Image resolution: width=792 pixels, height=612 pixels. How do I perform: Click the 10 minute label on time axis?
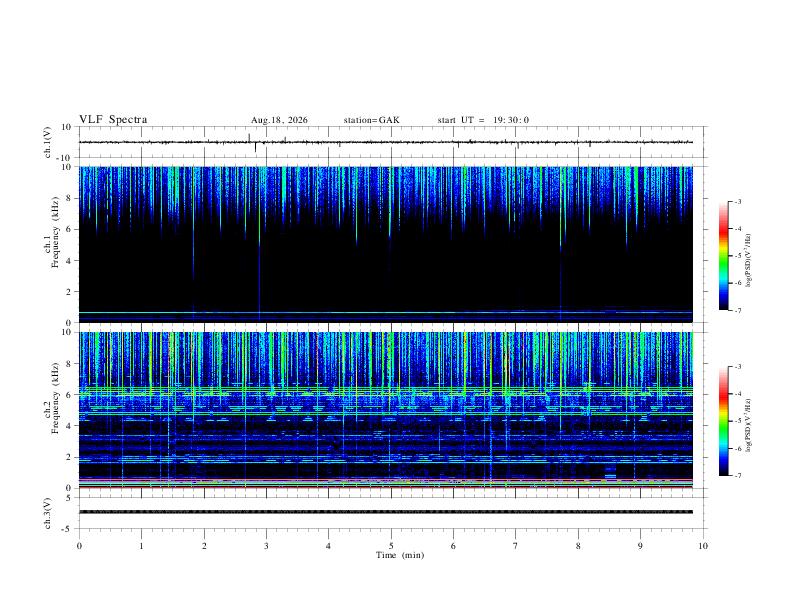[703, 546]
